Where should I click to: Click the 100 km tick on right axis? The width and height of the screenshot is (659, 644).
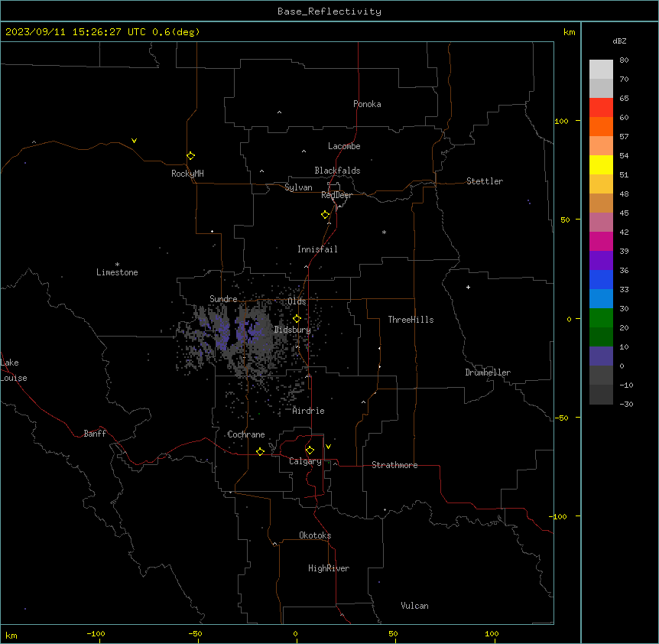point(561,121)
